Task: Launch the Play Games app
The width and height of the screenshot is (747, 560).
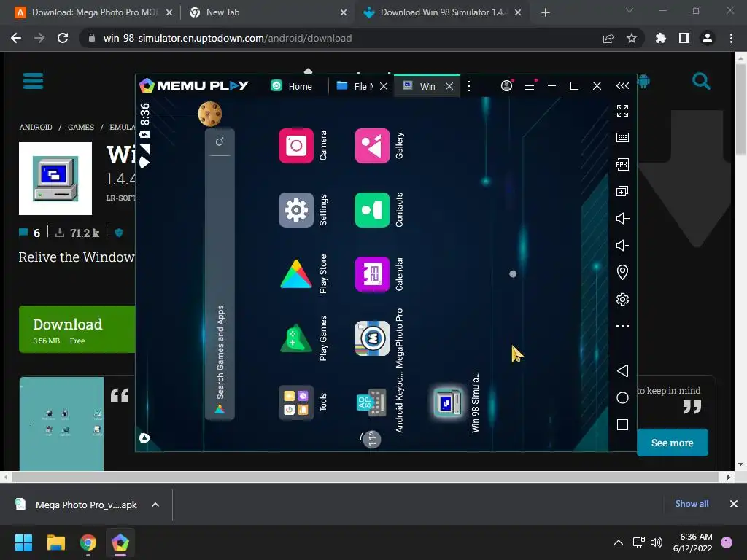Action: click(x=296, y=338)
